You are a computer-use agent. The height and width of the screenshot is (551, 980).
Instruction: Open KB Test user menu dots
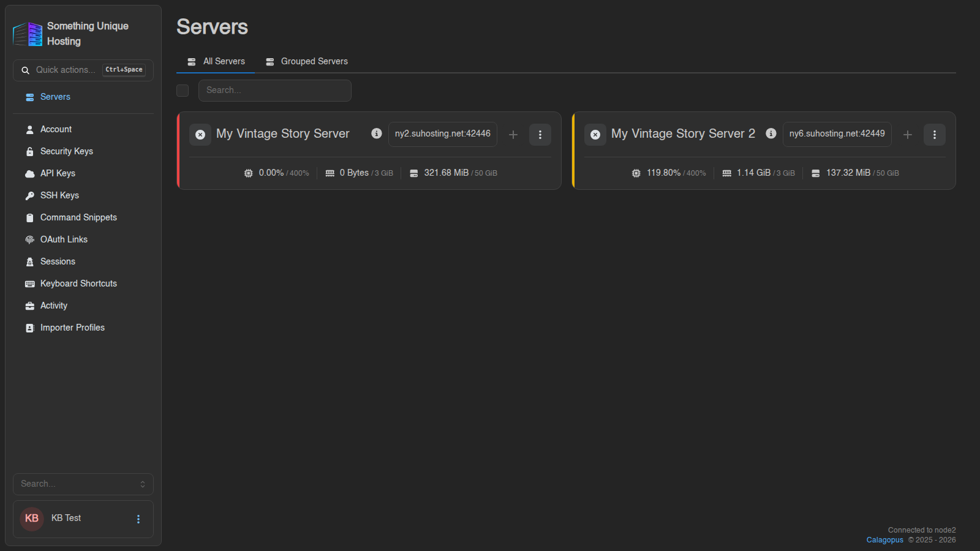[138, 519]
